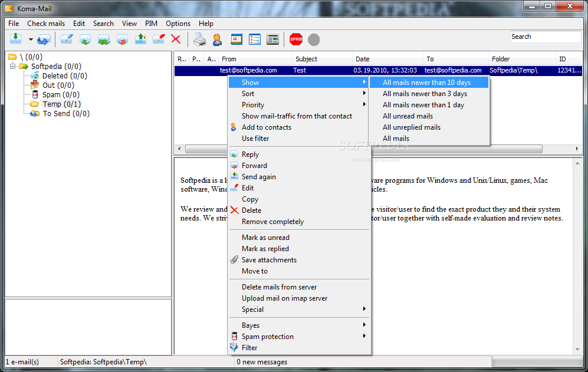The height and width of the screenshot is (372, 588).
Task: Select the Deleted (0/0) folder
Action: tap(64, 75)
